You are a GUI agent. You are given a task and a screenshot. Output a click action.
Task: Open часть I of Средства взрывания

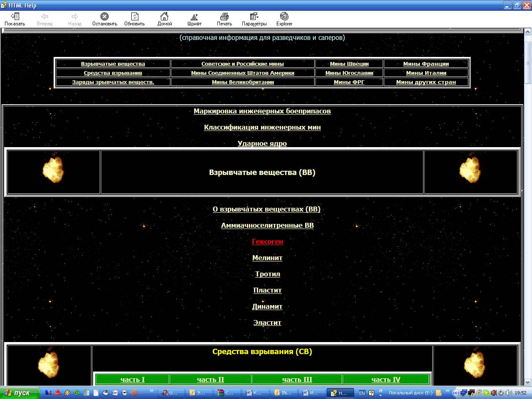pos(133,379)
